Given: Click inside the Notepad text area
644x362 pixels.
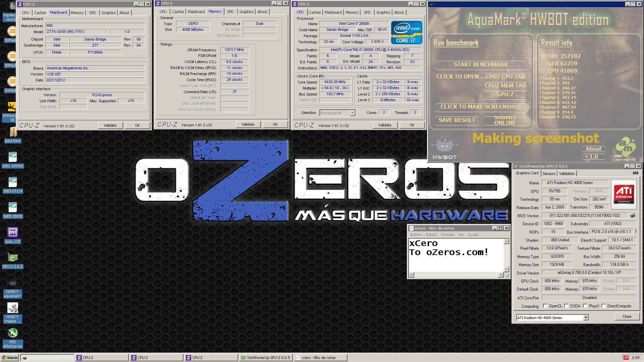Looking at the screenshot, I should 456,255.
